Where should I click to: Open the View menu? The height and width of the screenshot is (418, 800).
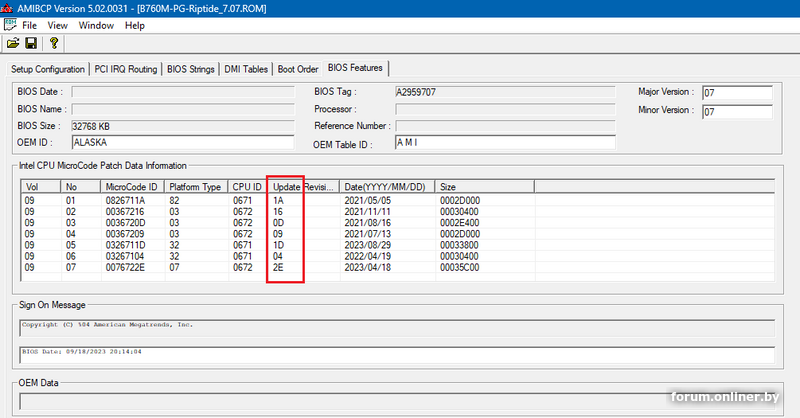point(57,26)
